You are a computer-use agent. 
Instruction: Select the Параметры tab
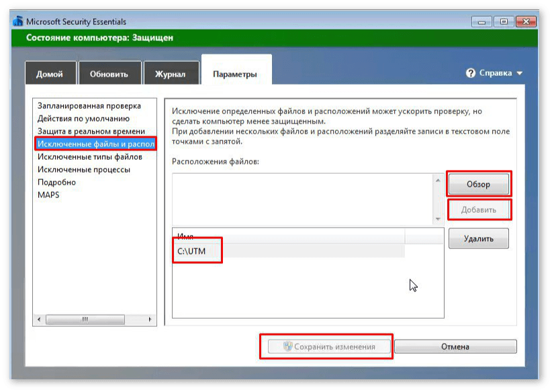pos(236,70)
